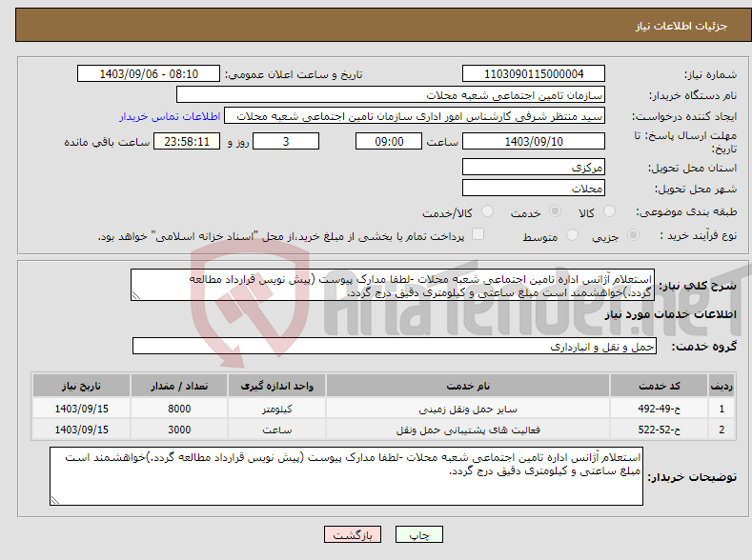Select the کالا/خدمت radio button
752x560 pixels.
[487, 211]
